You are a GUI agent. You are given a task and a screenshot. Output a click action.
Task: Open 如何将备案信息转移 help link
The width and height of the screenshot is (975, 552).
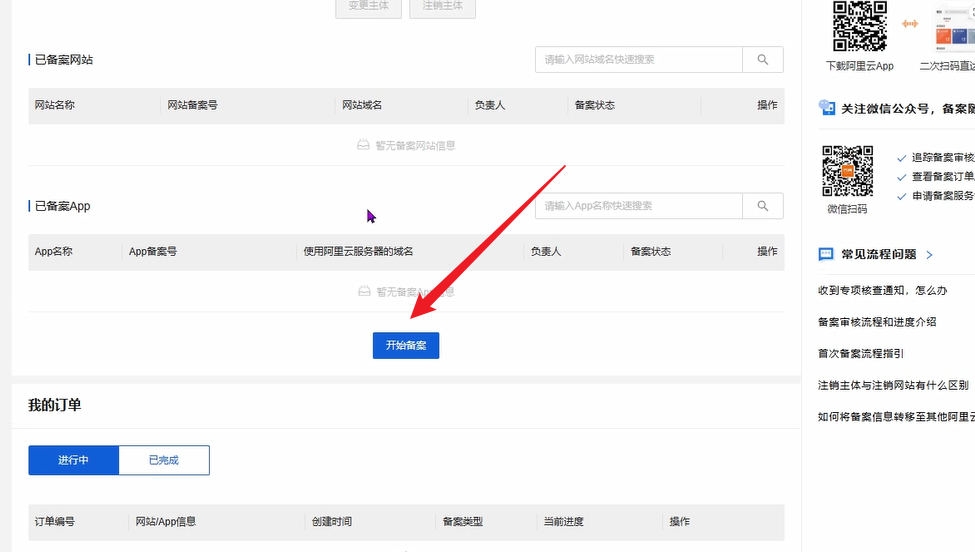[895, 417]
